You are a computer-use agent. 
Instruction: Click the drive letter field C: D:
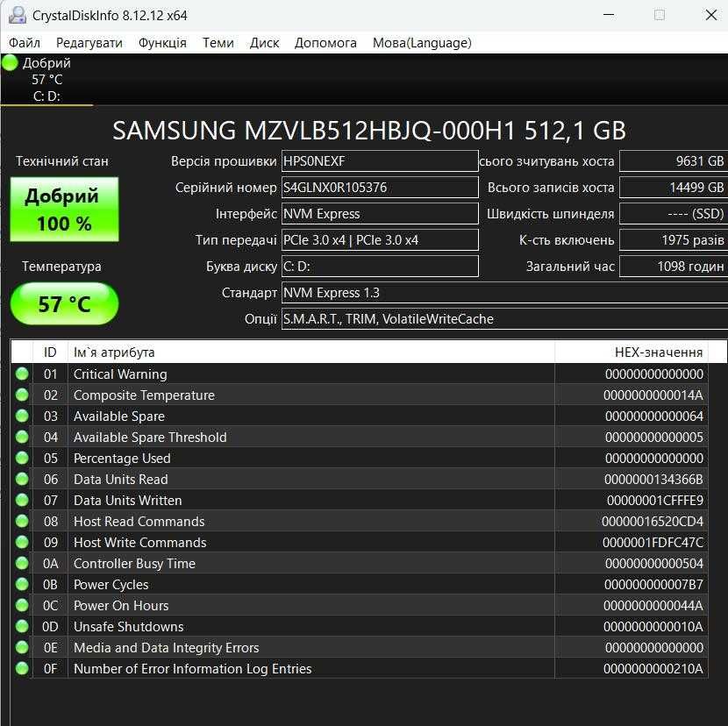380,267
